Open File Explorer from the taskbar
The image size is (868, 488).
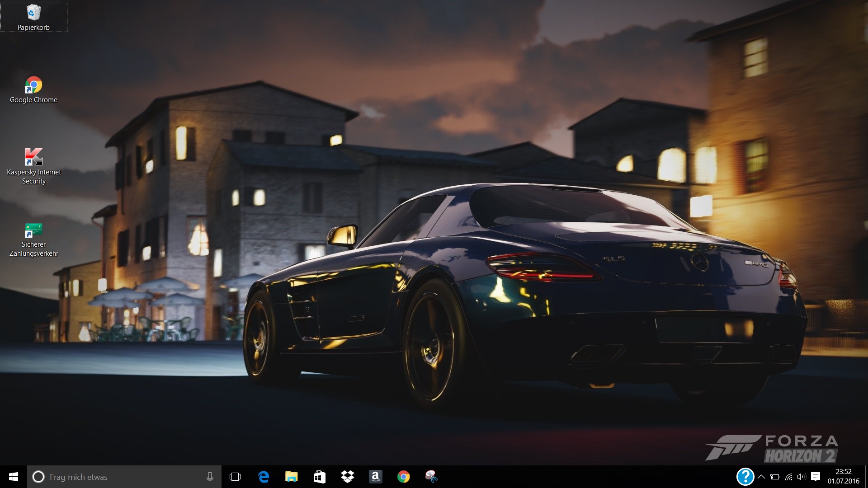pyautogui.click(x=292, y=477)
